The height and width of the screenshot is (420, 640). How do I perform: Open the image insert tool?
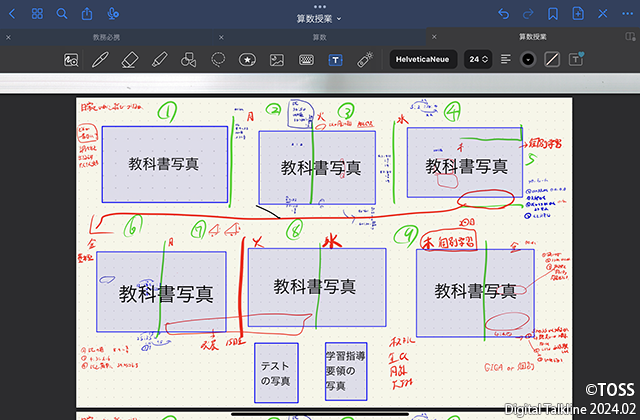pos(277,60)
